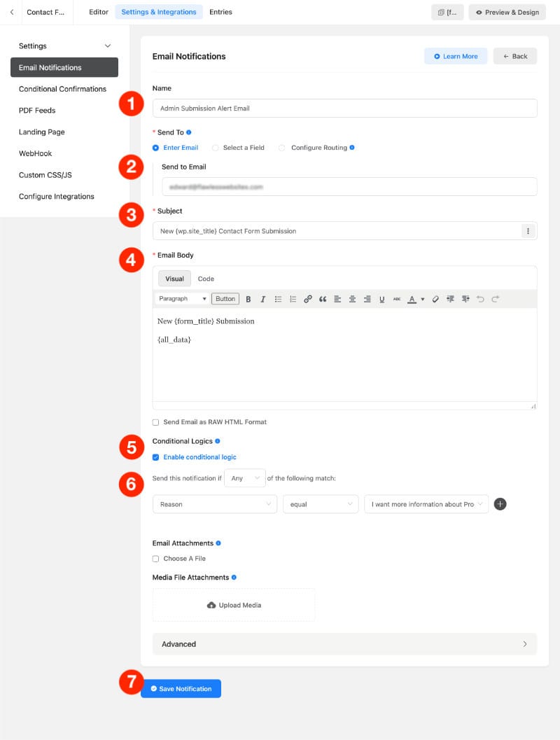This screenshot has height=740, width=560.
Task: Expand the Advanced section
Action: click(344, 644)
